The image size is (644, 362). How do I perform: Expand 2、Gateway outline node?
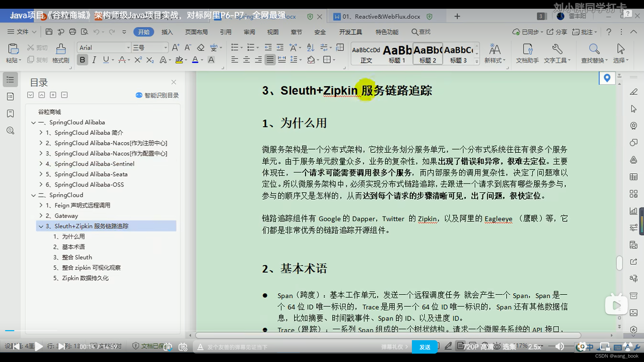coord(41,216)
